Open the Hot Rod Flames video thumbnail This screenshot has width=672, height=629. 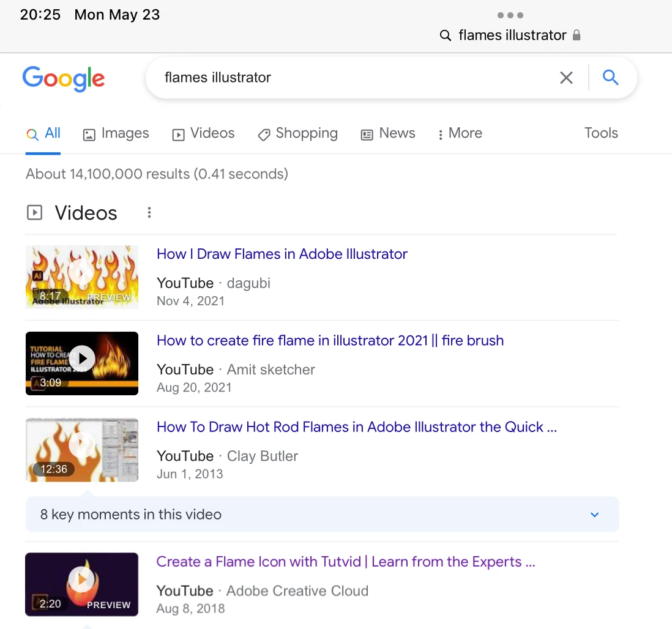pyautogui.click(x=82, y=450)
